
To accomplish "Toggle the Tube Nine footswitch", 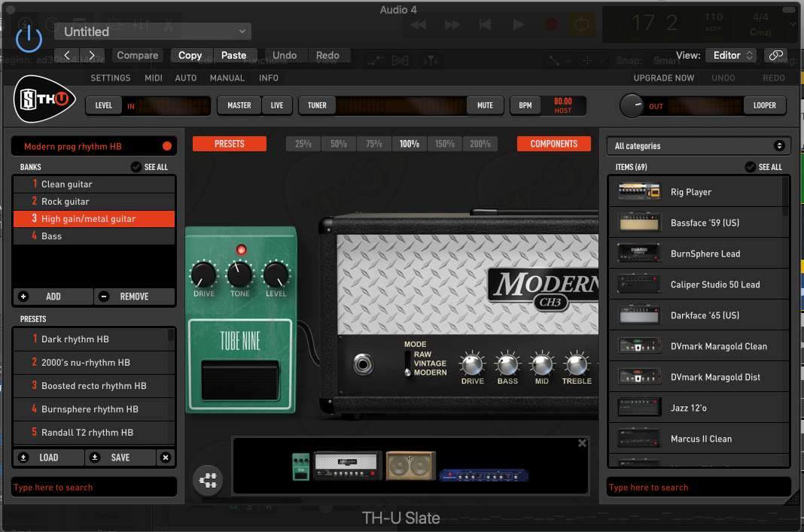I will [240, 378].
